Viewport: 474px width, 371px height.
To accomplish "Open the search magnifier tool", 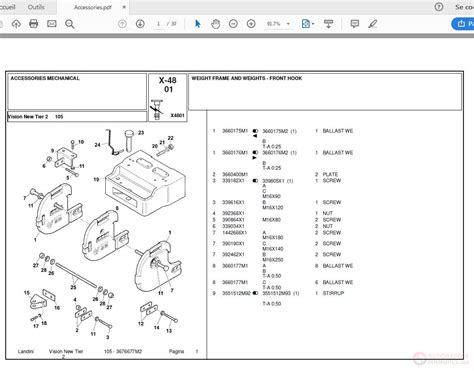I will pyautogui.click(x=70, y=24).
